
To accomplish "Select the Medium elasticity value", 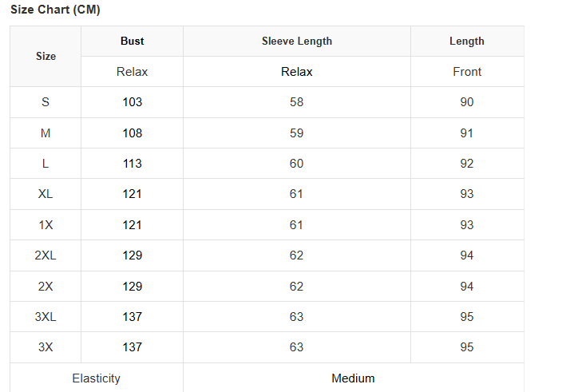I will (353, 378).
